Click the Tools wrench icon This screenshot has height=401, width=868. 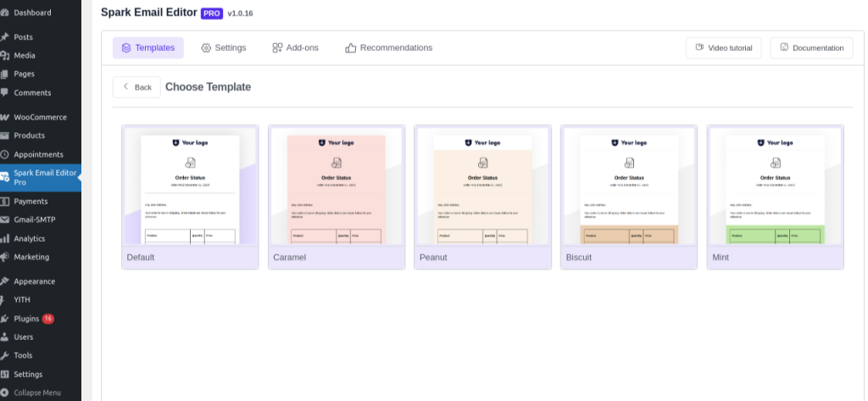click(4, 355)
